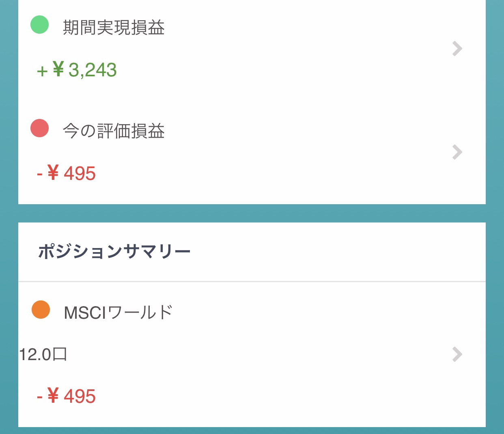
Task: Click yen symbol in MSCIワールド loss amount
Action: point(53,395)
